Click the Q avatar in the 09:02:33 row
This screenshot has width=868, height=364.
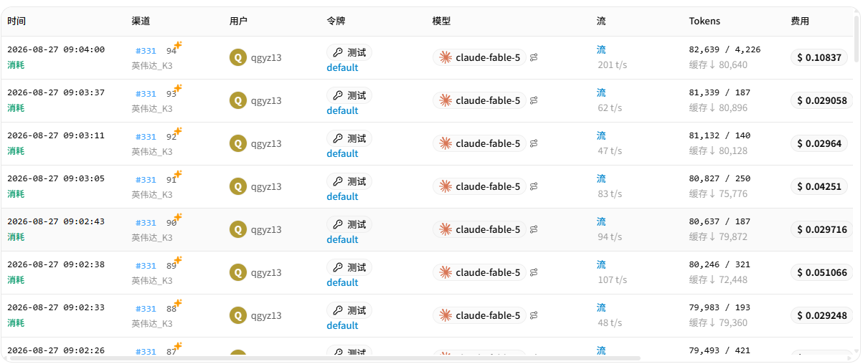(x=237, y=315)
